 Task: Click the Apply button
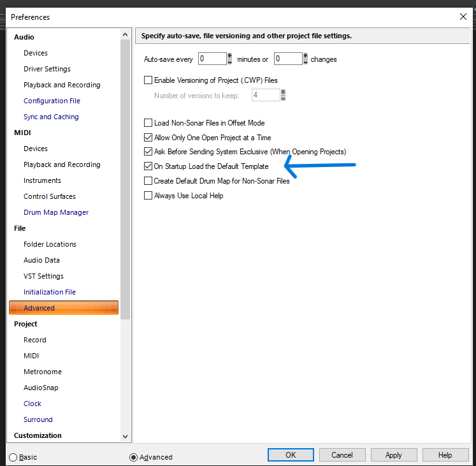coord(394,455)
